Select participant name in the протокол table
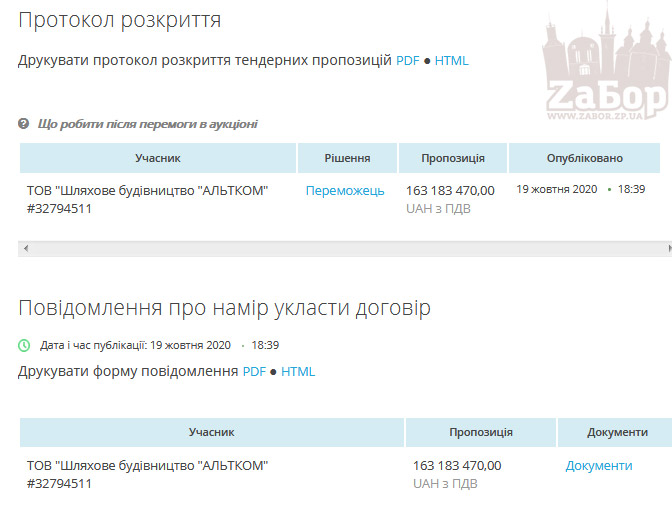Image resolution: width=672 pixels, height=512 pixels. point(147,191)
